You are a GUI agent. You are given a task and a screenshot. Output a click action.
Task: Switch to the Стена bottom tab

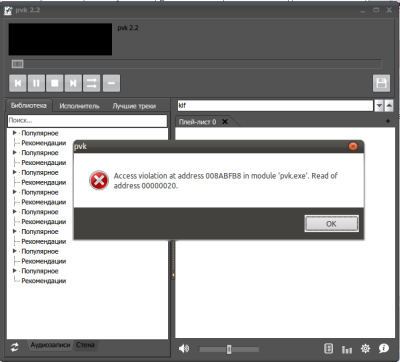click(x=85, y=345)
